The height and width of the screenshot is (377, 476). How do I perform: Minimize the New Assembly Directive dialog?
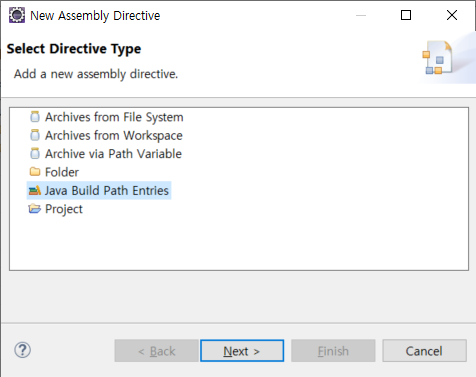point(361,15)
